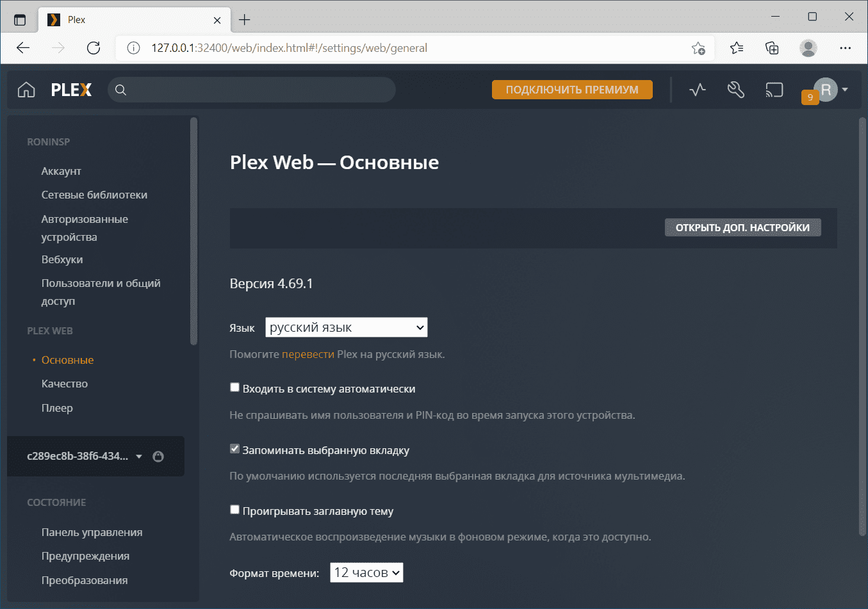Refresh the current page
The width and height of the screenshot is (868, 609).
[94, 48]
